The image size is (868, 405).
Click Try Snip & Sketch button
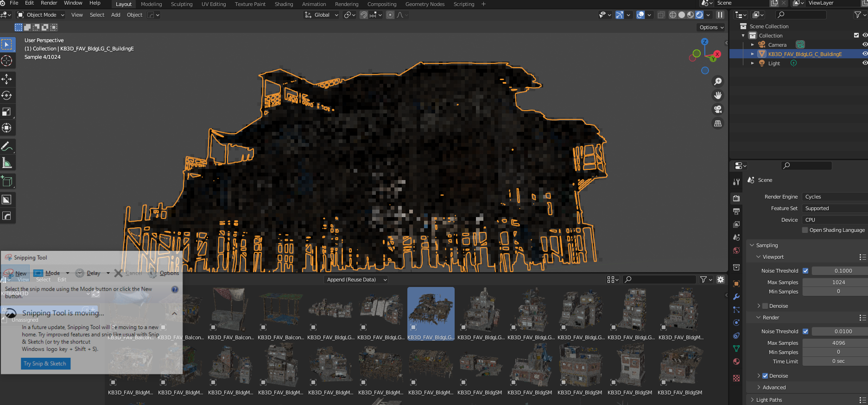click(x=45, y=364)
